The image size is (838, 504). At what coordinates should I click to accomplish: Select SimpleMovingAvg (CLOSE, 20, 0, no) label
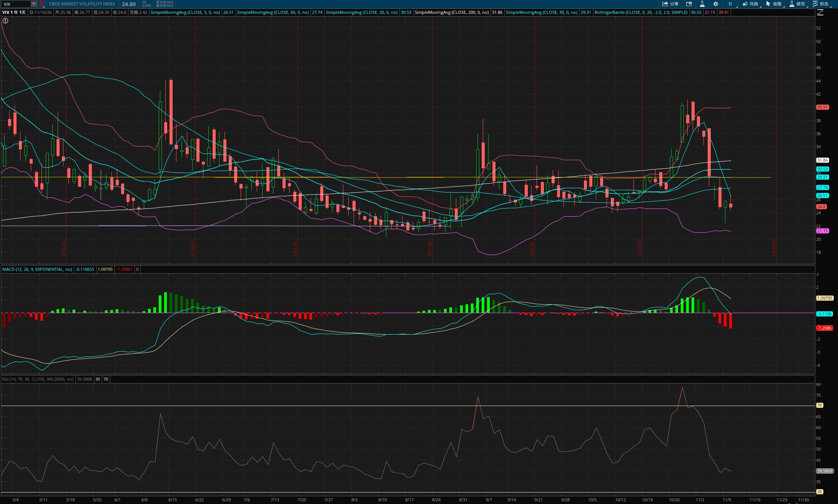(362, 12)
